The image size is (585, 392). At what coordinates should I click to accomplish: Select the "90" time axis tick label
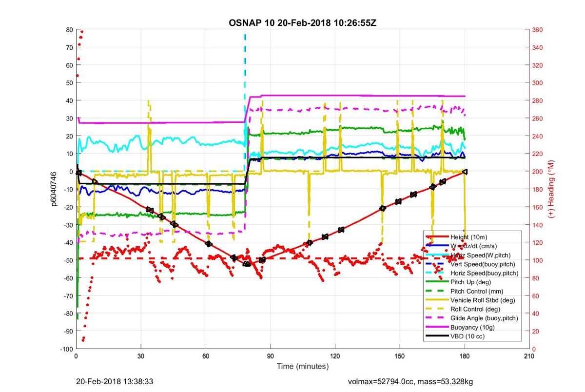(x=270, y=356)
